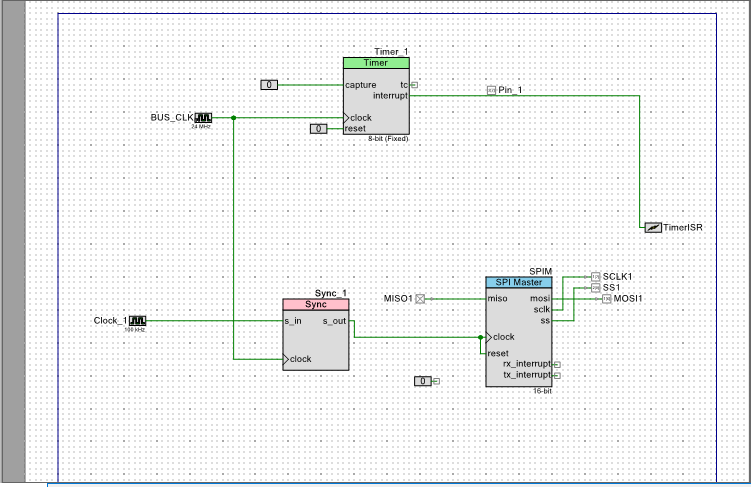Image resolution: width=751 pixels, height=487 pixels.
Task: Click the Sync_1 instance name
Action: [330, 293]
